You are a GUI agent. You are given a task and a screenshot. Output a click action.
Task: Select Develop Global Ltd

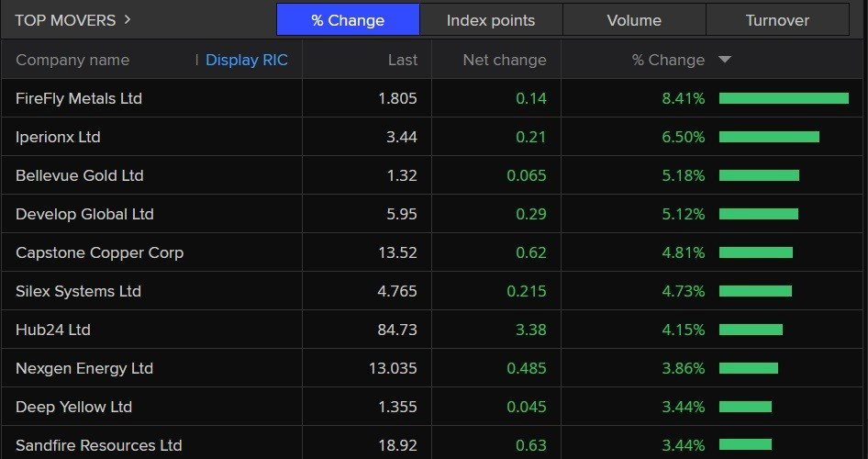[84, 214]
